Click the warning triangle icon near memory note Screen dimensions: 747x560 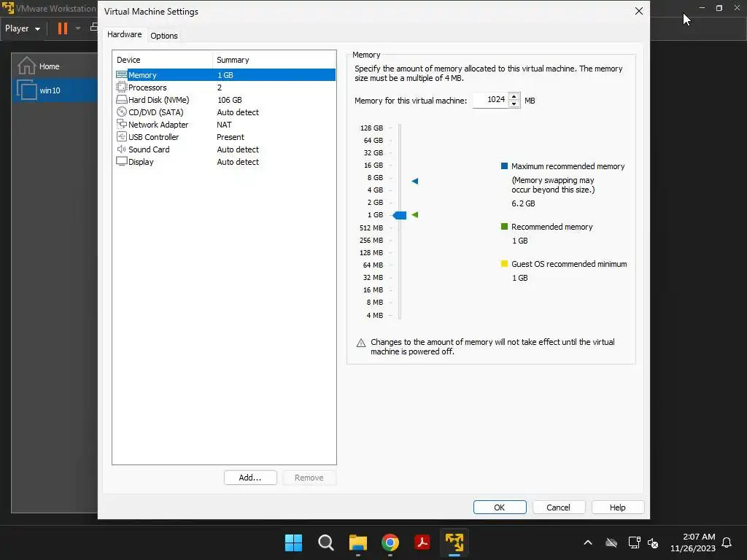tap(361, 343)
